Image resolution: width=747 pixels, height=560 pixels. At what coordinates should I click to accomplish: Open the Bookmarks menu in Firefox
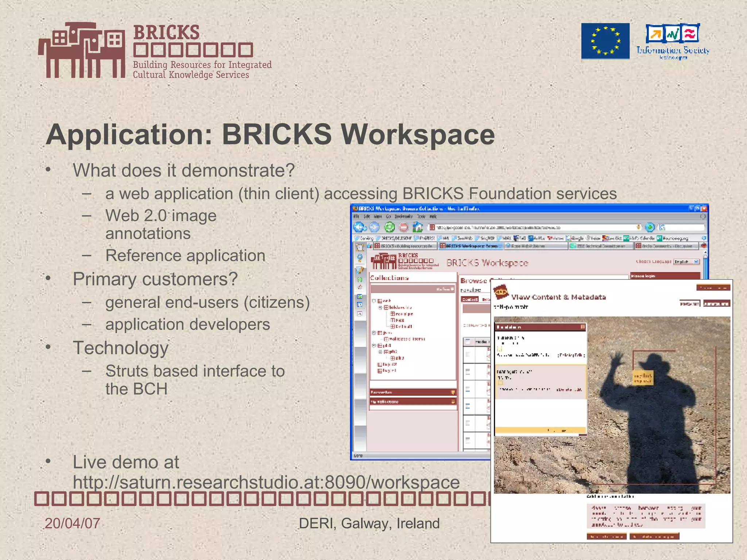[x=404, y=216]
